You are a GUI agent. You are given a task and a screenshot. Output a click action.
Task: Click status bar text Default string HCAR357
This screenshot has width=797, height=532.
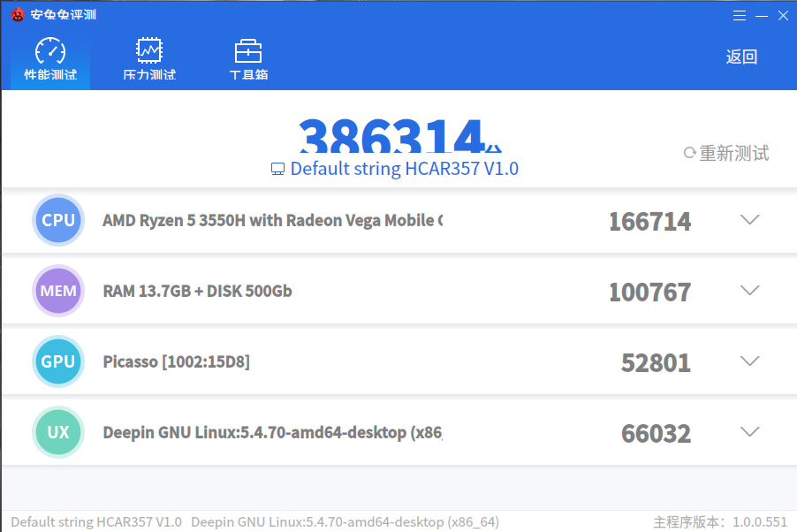96,521
